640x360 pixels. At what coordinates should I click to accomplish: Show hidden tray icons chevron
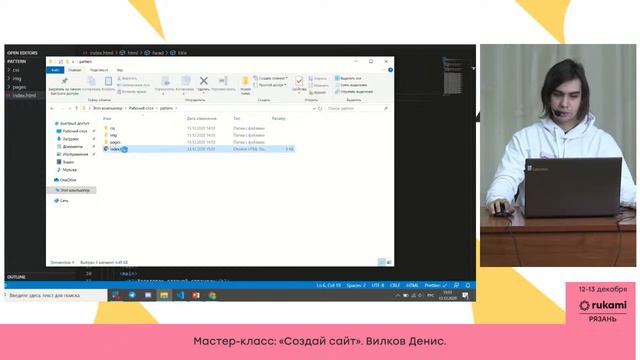coord(398,296)
